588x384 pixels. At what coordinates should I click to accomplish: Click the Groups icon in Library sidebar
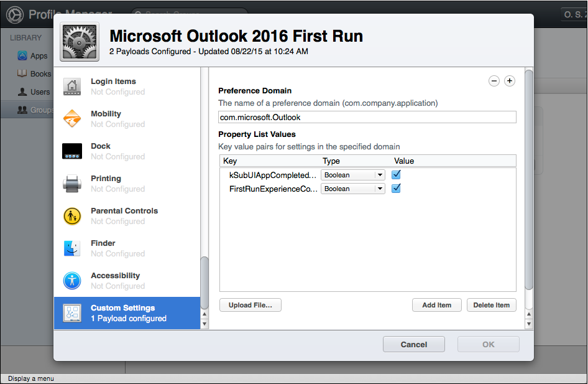click(x=22, y=110)
